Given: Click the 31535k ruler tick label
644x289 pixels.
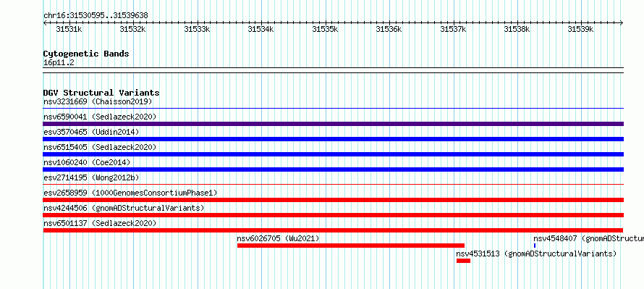Looking at the screenshot, I should coord(326,29).
